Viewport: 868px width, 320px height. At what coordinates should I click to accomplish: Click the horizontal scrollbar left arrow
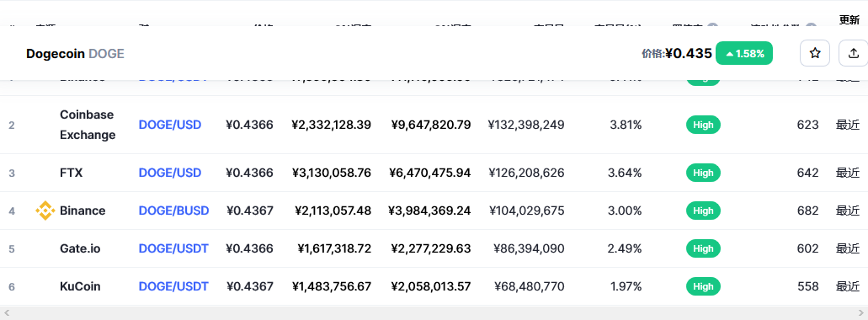click(x=7, y=313)
